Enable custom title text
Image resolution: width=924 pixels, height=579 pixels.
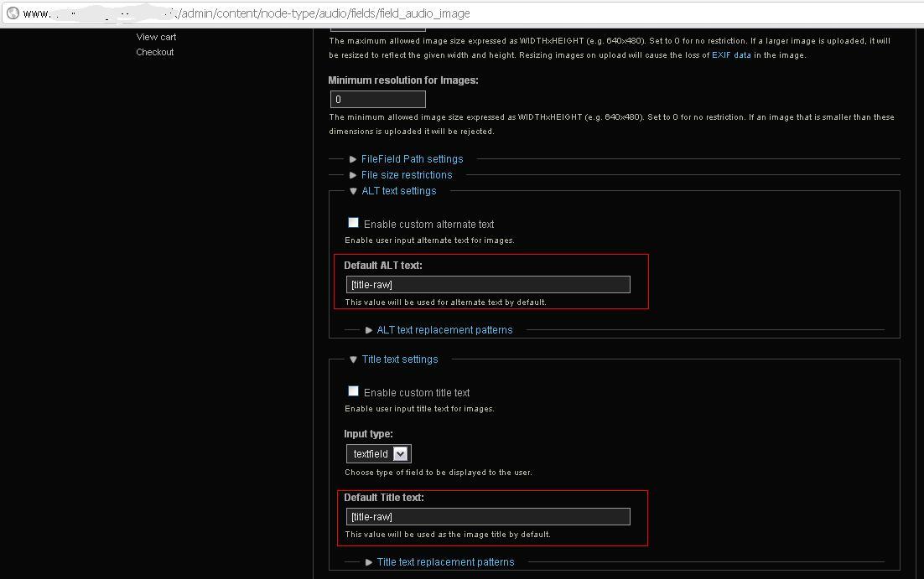point(353,390)
